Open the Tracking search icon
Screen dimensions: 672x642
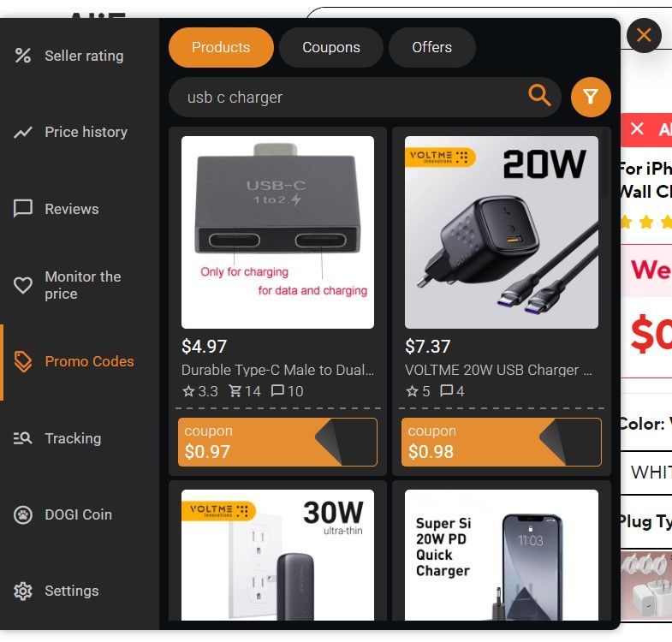click(x=23, y=438)
